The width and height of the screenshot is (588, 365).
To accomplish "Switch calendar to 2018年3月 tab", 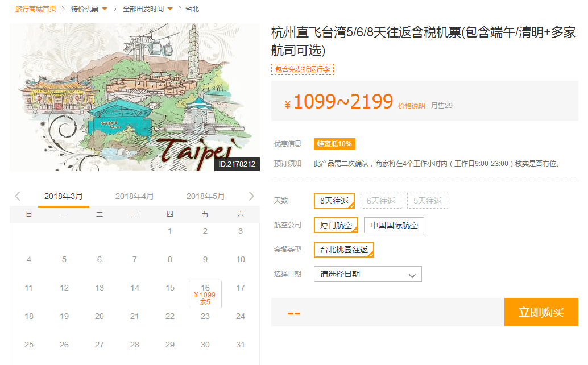I will tap(63, 196).
